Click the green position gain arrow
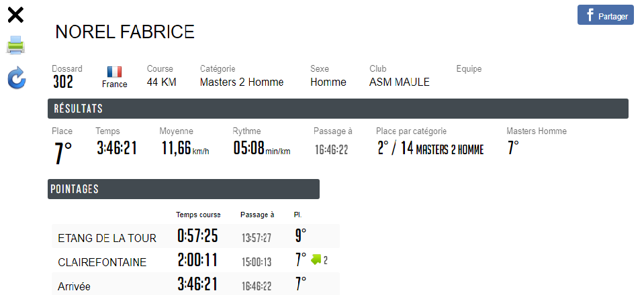Viewport: 644px width, 295px height. pos(316,259)
